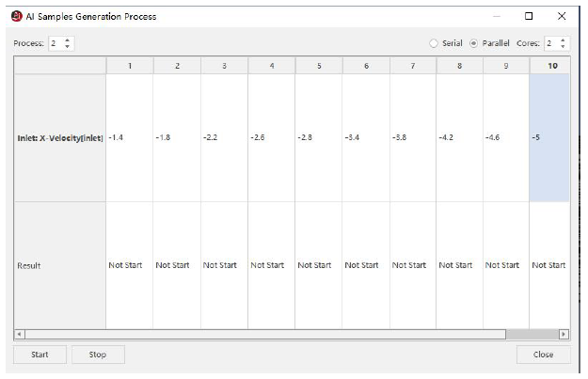Decrease the Process spinner value
This screenshot has height=379, width=588.
pyautogui.click(x=68, y=47)
